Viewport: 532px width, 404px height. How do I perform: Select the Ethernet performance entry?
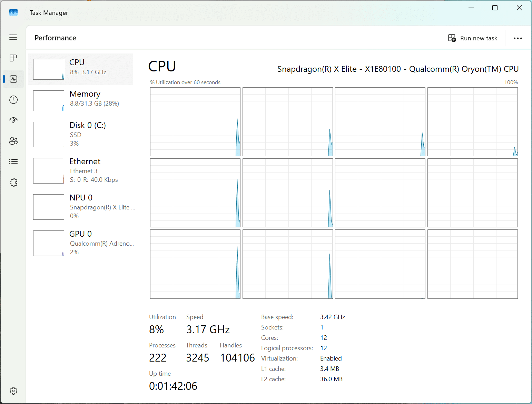tap(81, 170)
